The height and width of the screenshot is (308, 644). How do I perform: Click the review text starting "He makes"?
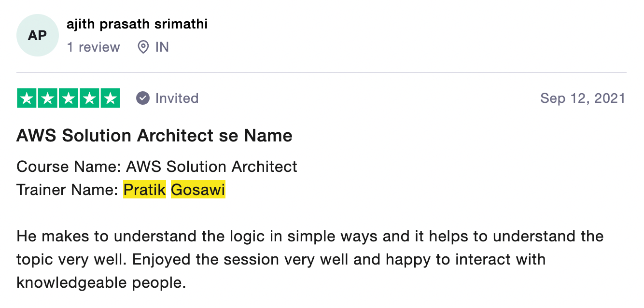[309, 237]
